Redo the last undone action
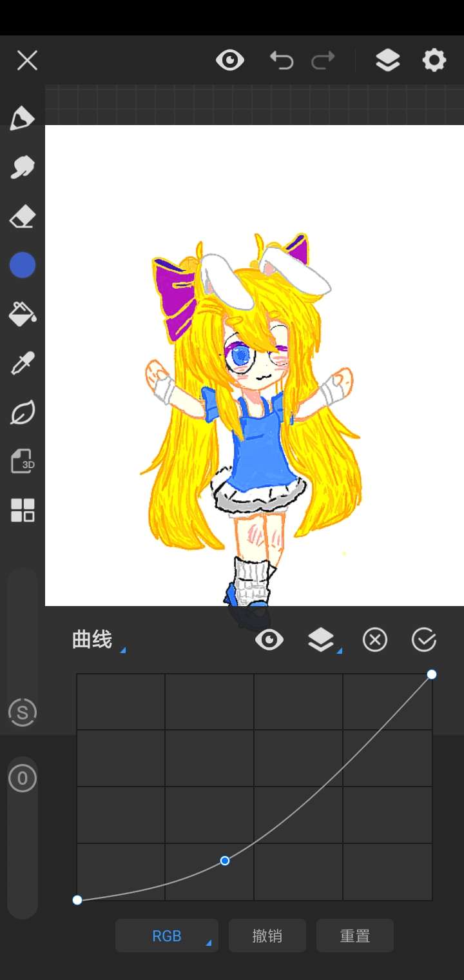This screenshot has height=980, width=464. click(323, 61)
